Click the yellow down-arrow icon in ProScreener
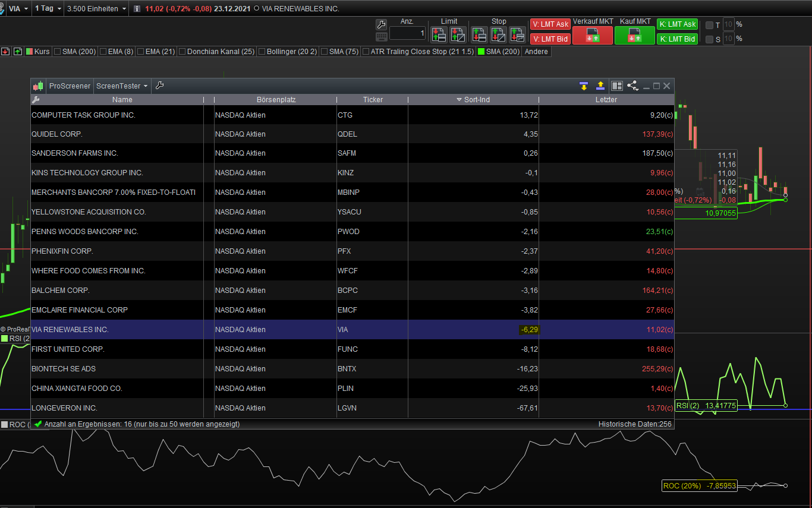Image resolution: width=812 pixels, height=508 pixels. point(583,86)
